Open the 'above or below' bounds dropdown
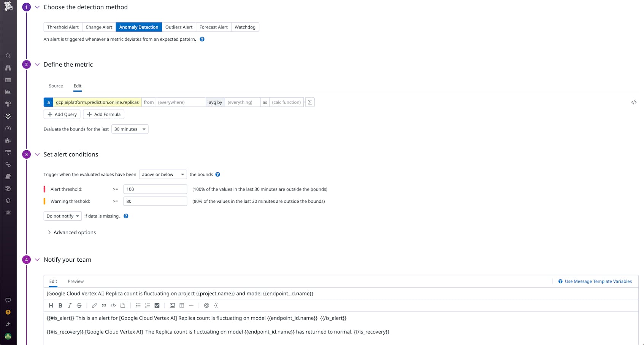Viewport: 644px width, 345px height. 163,174
